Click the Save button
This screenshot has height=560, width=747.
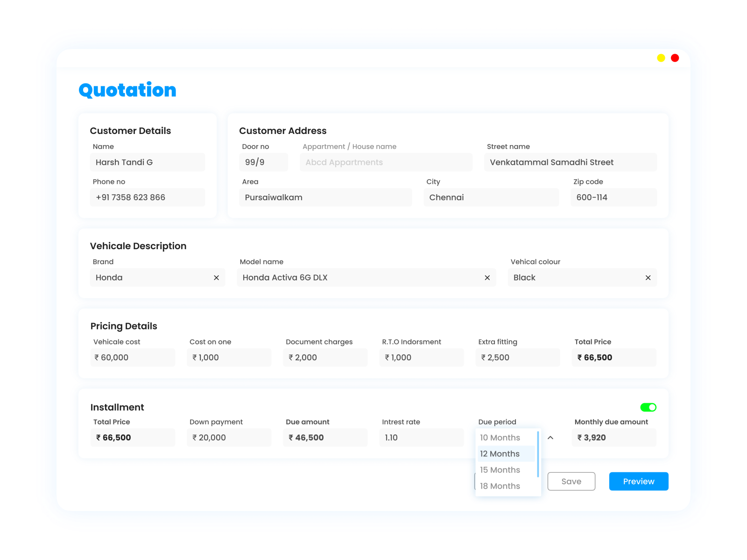pyautogui.click(x=571, y=481)
